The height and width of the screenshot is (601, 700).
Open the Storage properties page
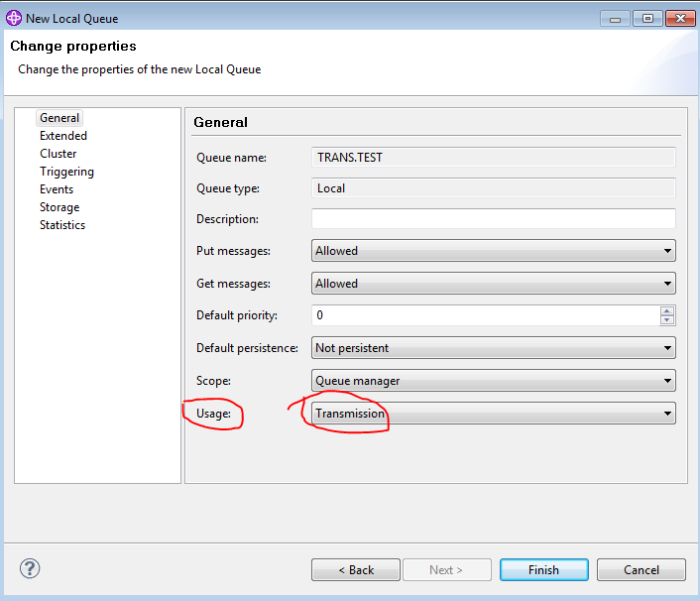coord(59,207)
